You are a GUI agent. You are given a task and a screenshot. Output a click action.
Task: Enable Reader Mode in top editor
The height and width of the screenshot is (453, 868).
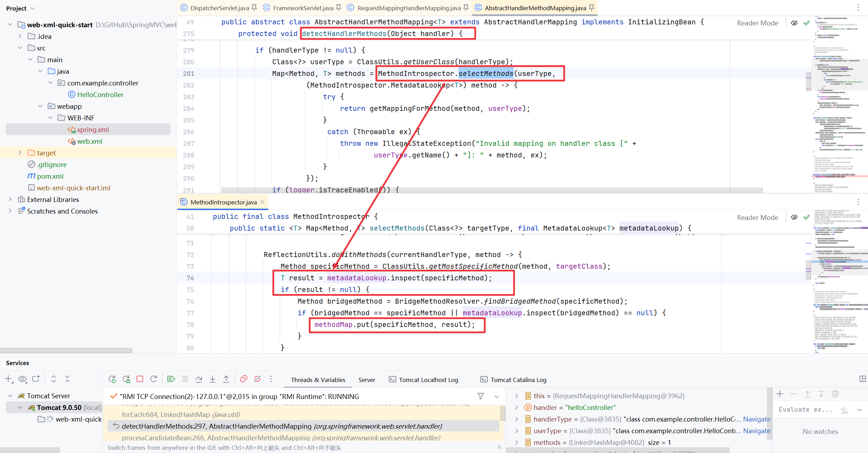coord(758,23)
